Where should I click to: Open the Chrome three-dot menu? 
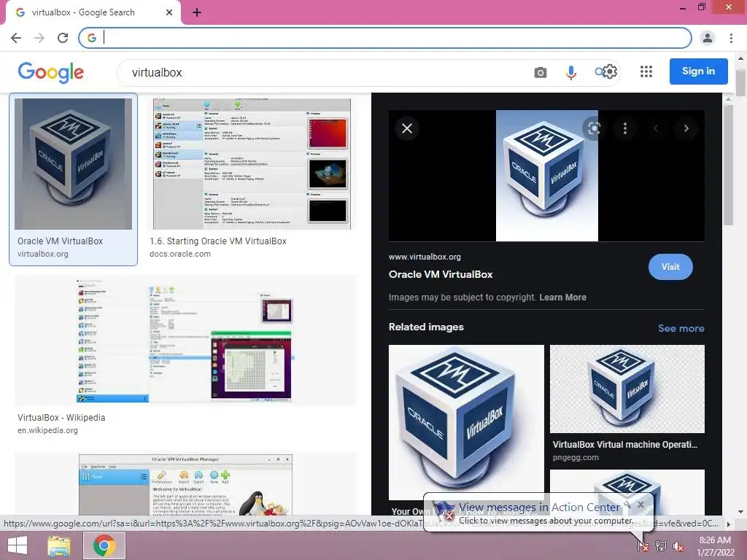click(731, 38)
